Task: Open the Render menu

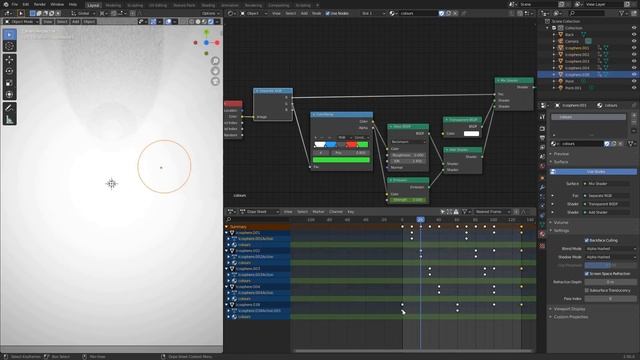Action: [x=40, y=4]
